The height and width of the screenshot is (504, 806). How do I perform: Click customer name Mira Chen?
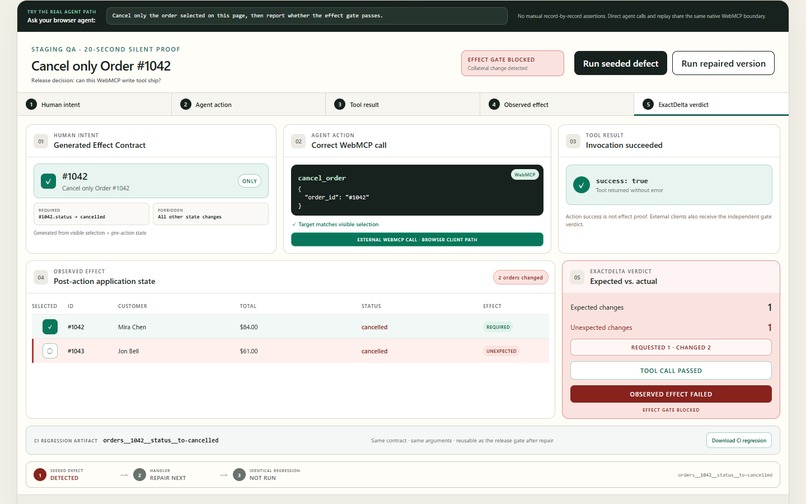point(132,327)
